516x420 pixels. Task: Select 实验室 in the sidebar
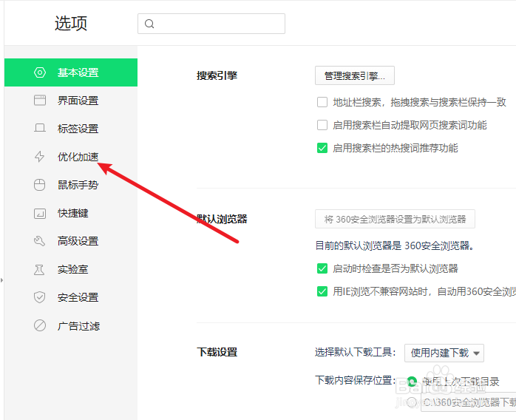click(71, 270)
